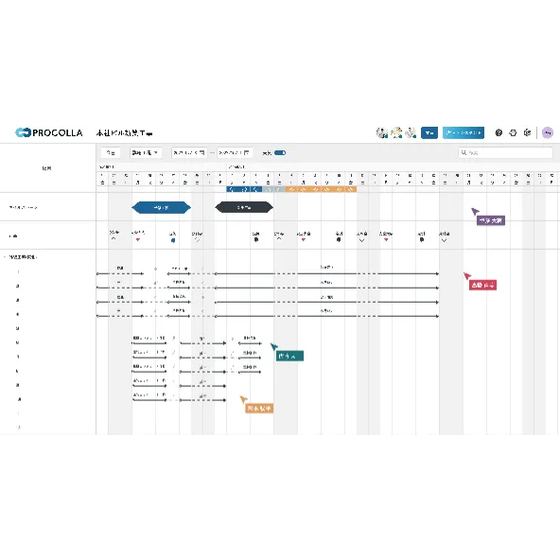This screenshot has height=560, width=560.
Task: Select the blue hexagon milestone on the timeline
Action: 161,207
